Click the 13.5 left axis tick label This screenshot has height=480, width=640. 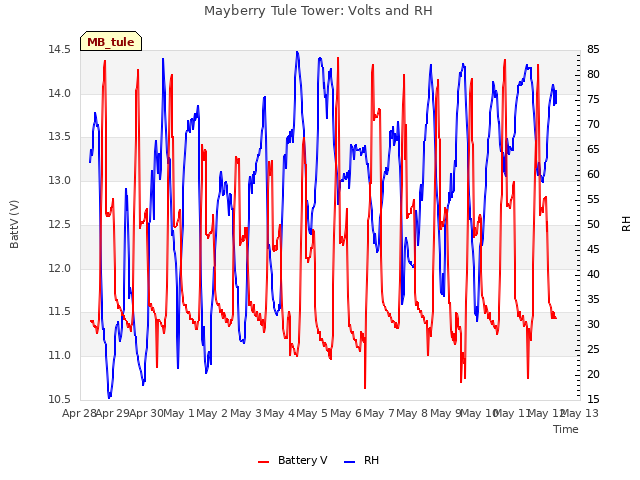[59, 137]
